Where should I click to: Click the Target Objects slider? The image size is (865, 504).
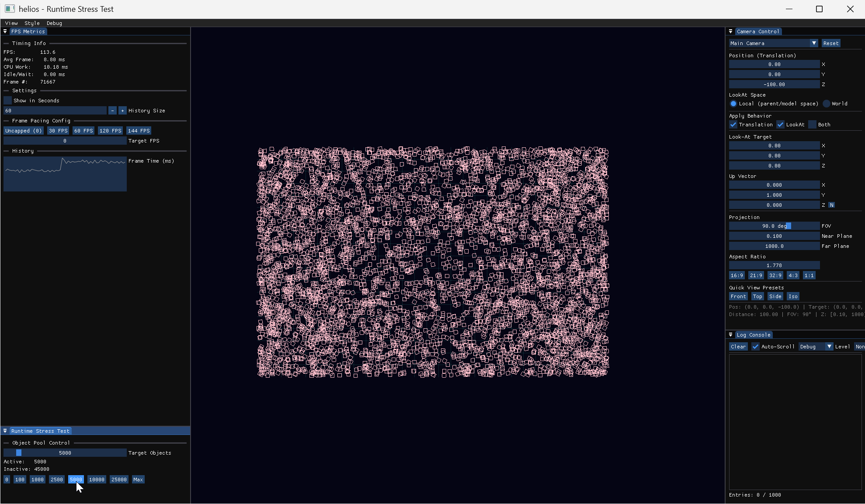[65, 453]
